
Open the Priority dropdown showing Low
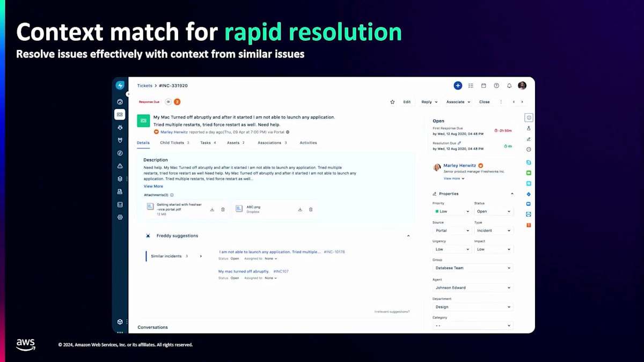(452, 211)
